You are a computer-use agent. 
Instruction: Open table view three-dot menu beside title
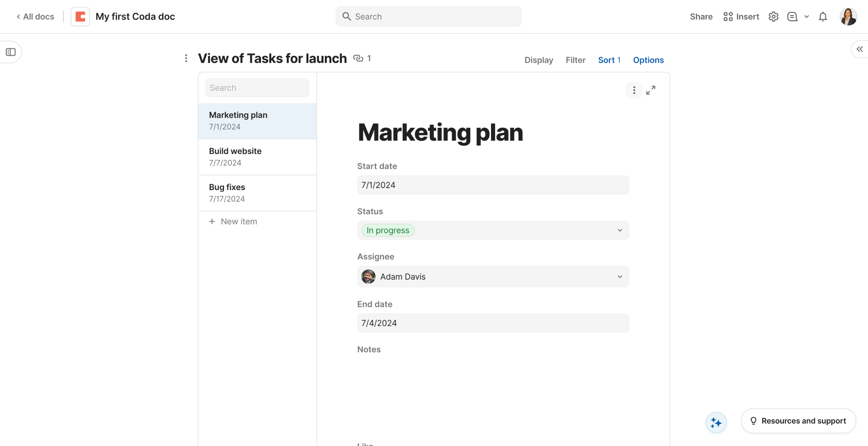point(186,58)
